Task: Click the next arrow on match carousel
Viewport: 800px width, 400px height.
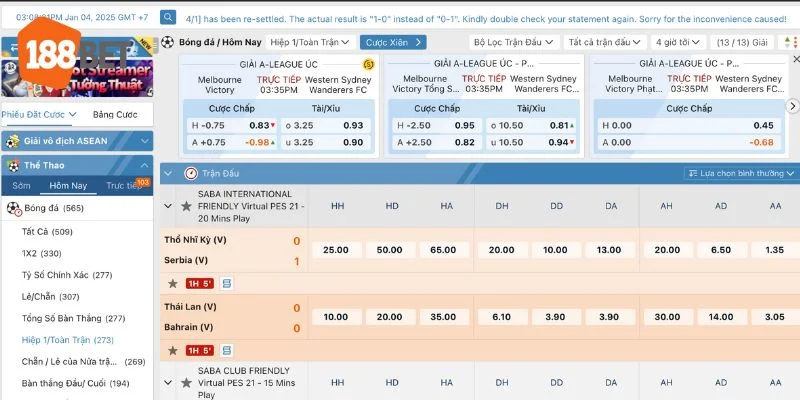Action: (x=792, y=106)
